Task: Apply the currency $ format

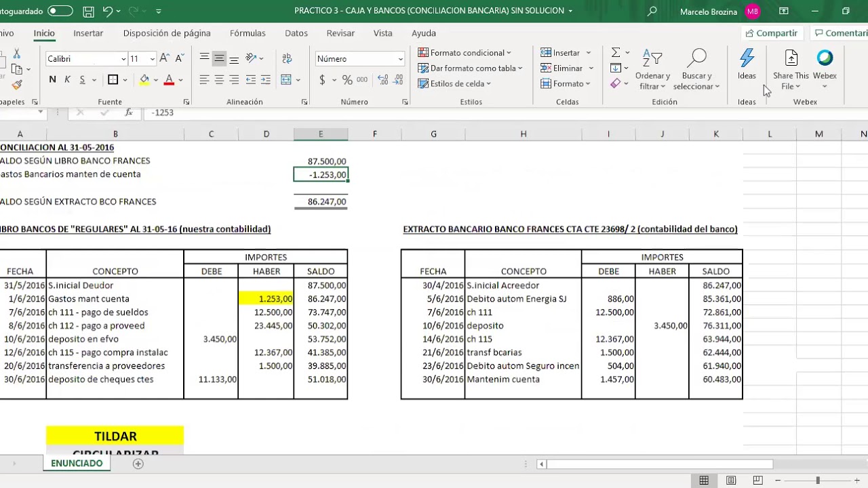Action: point(322,80)
